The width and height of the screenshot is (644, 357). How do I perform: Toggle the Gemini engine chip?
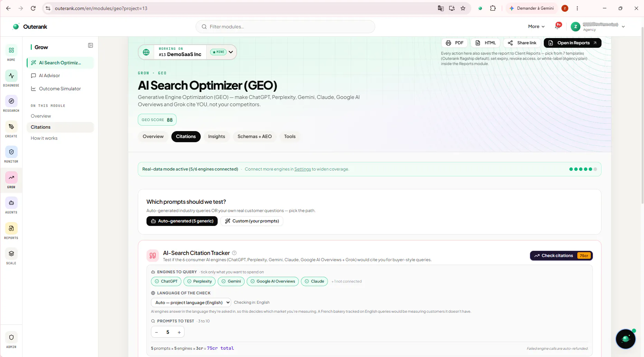pos(231,281)
